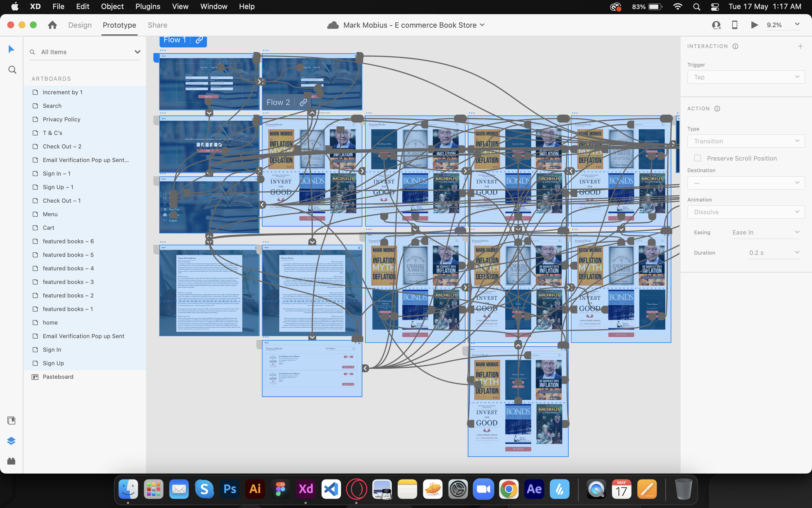Open the Layers panel icon
This screenshot has width=812, height=508.
click(11, 441)
